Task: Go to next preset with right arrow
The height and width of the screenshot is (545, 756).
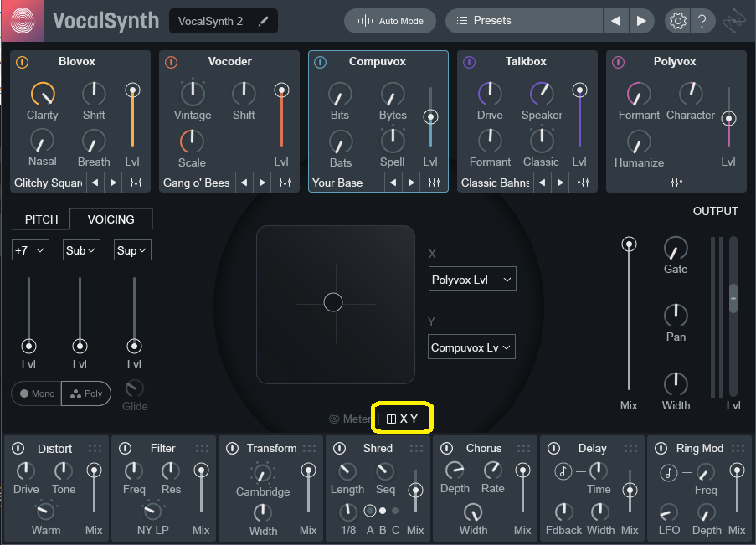Action: 641,21
